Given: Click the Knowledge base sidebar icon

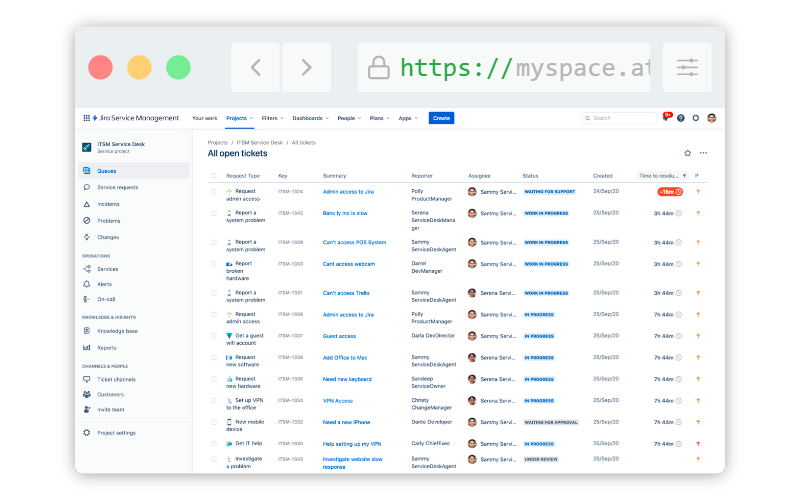Looking at the screenshot, I should click(87, 331).
